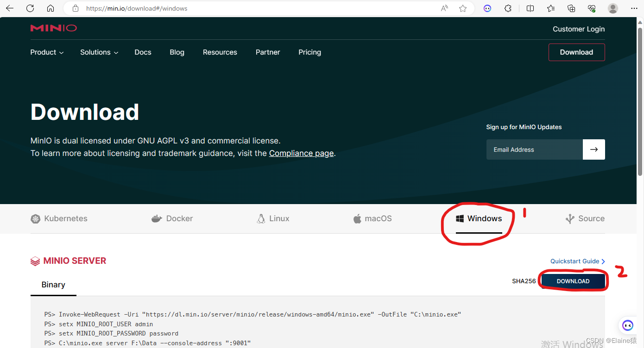
Task: Submit email with the arrow button
Action: pos(594,149)
